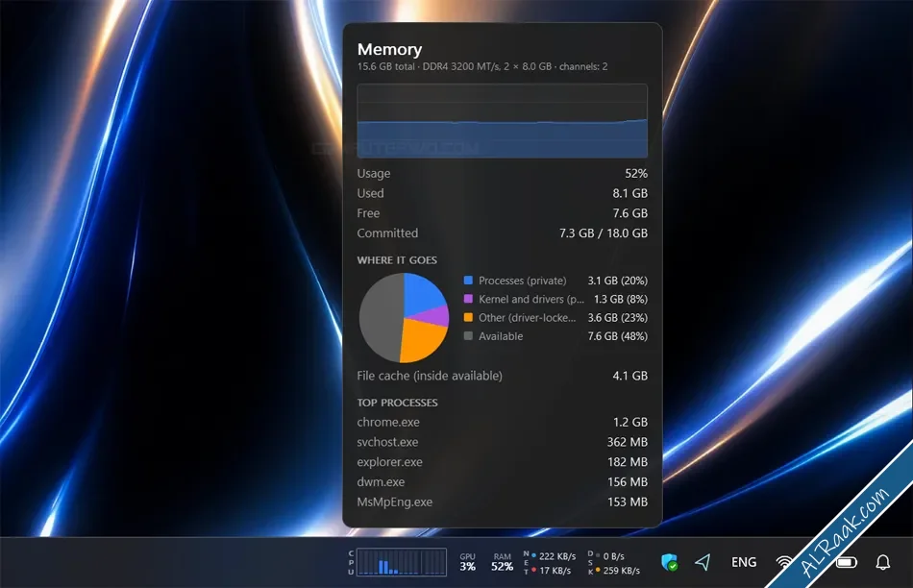Image resolution: width=913 pixels, height=588 pixels.
Task: Click the TOP PROCESSES heading
Action: point(397,403)
